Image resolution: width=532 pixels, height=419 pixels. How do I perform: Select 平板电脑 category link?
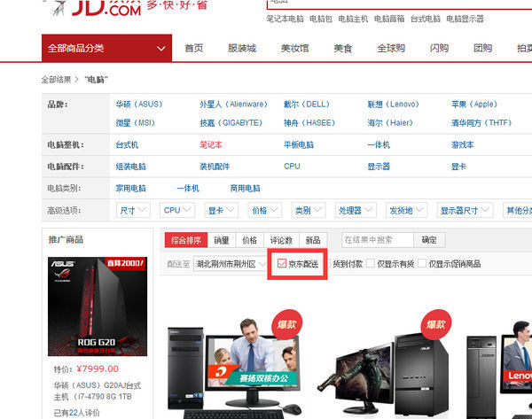[x=299, y=145]
